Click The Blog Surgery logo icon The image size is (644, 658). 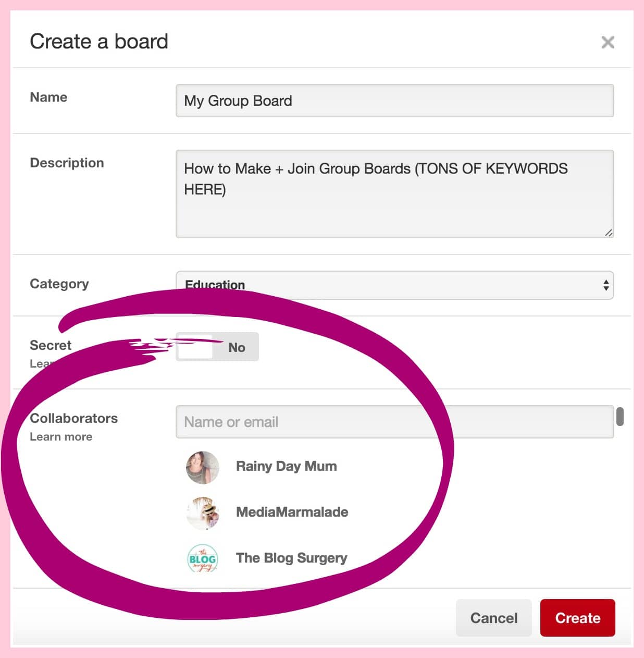point(203,558)
